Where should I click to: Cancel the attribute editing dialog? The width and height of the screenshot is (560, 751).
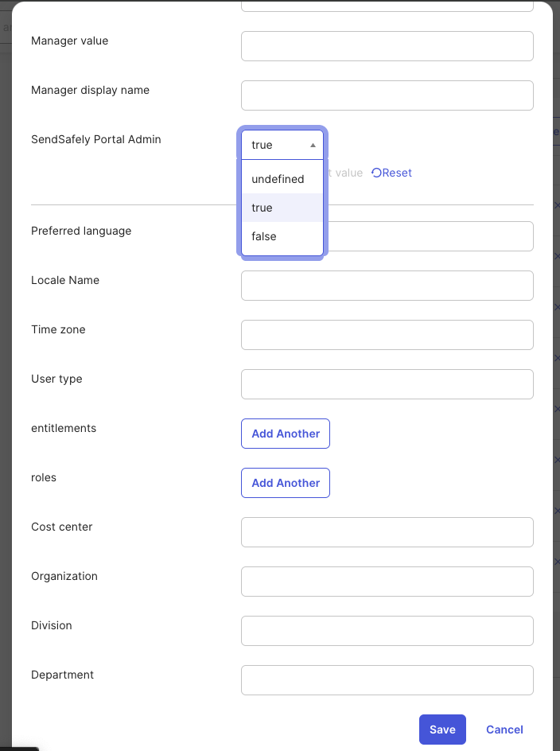pyautogui.click(x=504, y=730)
